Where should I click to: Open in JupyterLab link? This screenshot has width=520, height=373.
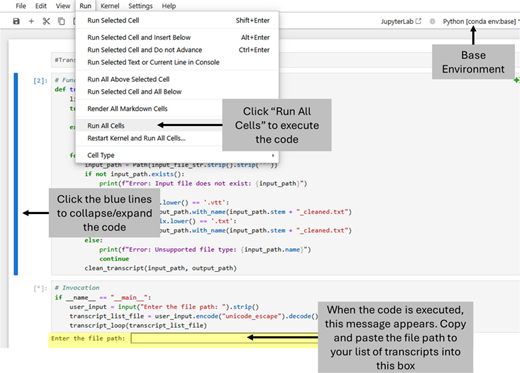tap(401, 21)
